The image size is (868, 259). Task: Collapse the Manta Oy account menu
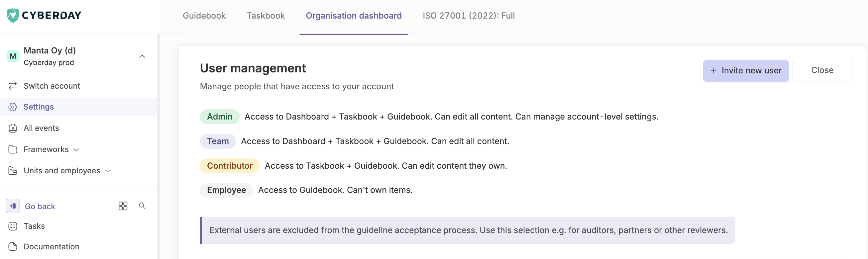(x=142, y=56)
